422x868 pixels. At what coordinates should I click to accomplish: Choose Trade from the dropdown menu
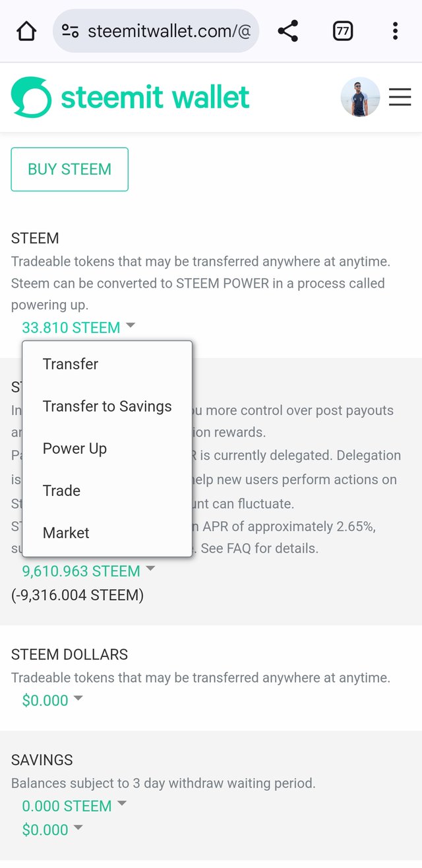tap(61, 491)
